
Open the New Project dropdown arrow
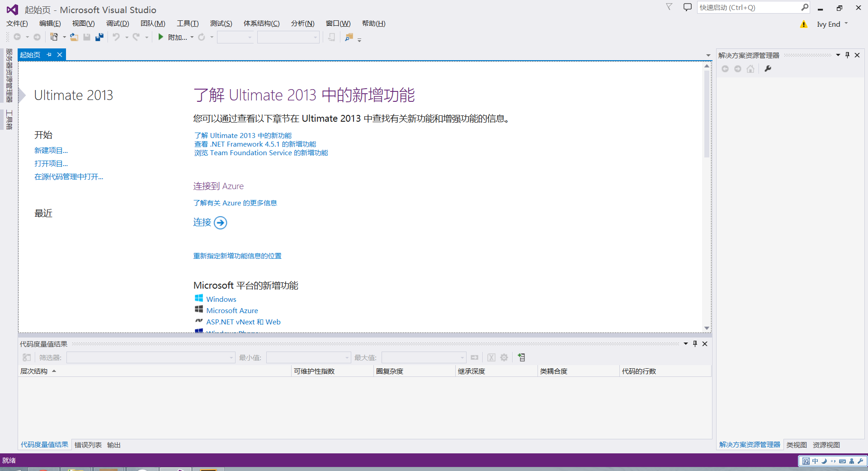(64, 37)
